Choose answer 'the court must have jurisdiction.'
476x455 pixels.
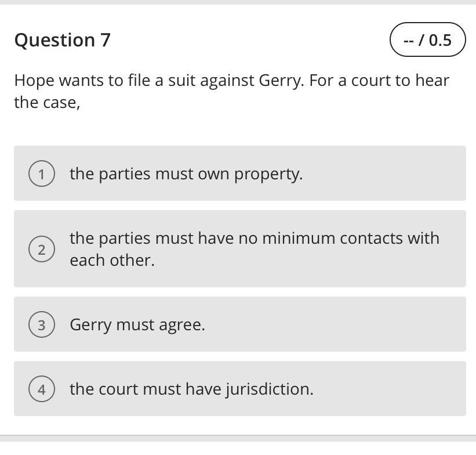pos(191,389)
